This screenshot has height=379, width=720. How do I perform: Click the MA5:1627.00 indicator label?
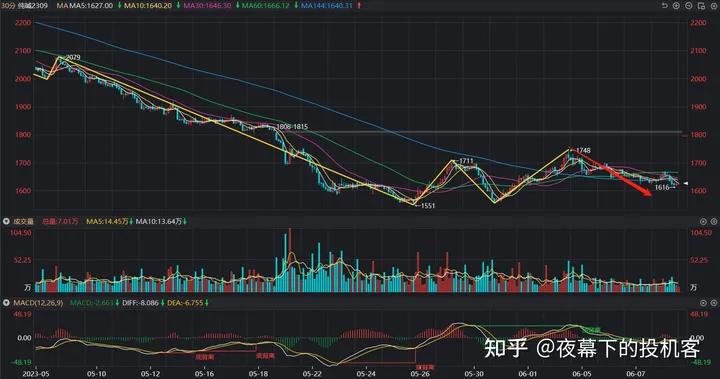click(90, 6)
